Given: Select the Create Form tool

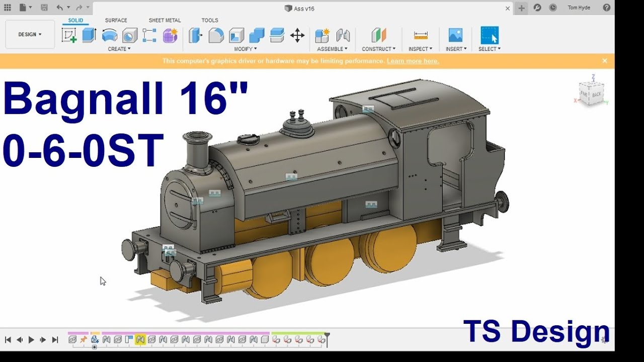Looking at the screenshot, I should (171, 35).
